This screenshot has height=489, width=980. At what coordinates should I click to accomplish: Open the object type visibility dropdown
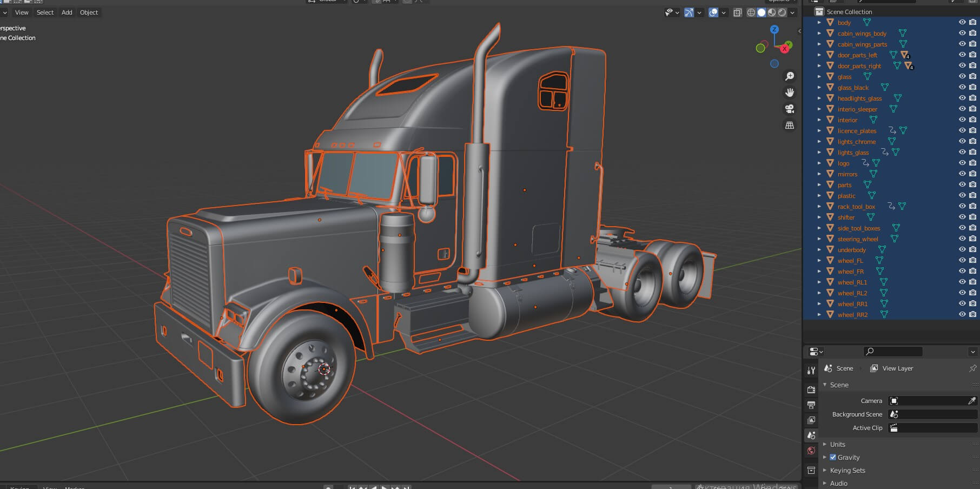[672, 12]
